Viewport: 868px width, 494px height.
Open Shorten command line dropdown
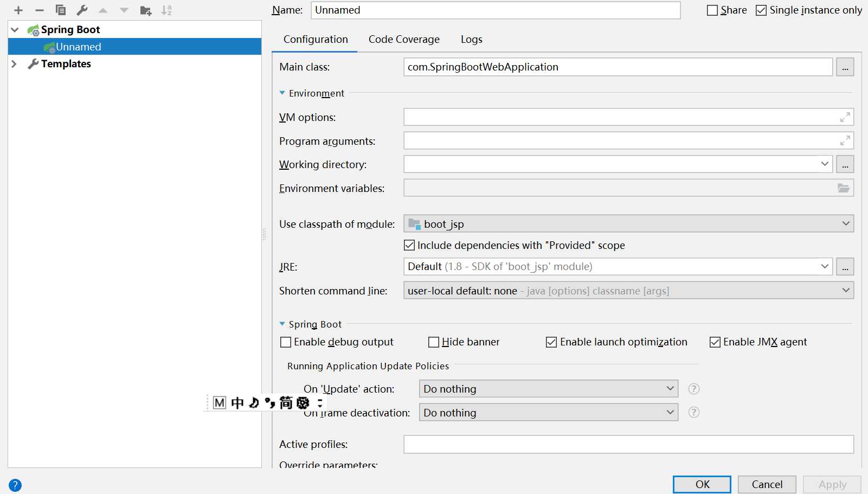846,290
